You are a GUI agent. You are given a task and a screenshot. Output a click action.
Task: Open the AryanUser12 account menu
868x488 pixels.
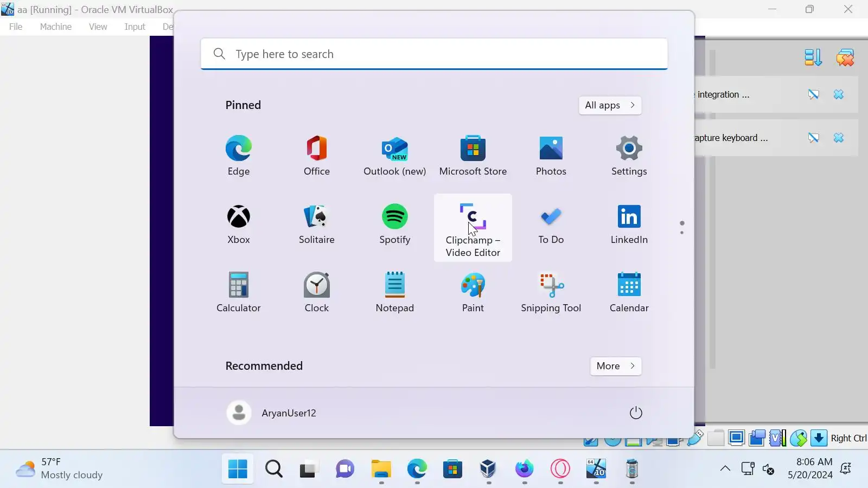pyautogui.click(x=271, y=413)
